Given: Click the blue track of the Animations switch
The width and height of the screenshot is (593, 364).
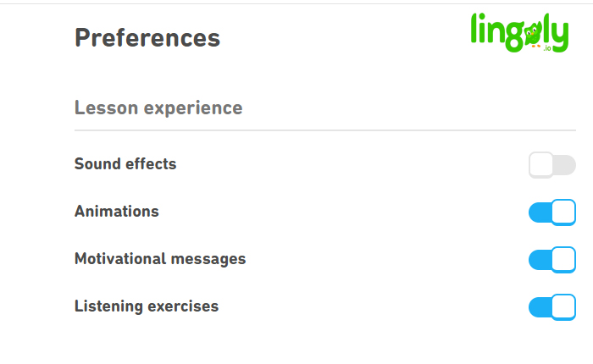Looking at the screenshot, I should 540,212.
